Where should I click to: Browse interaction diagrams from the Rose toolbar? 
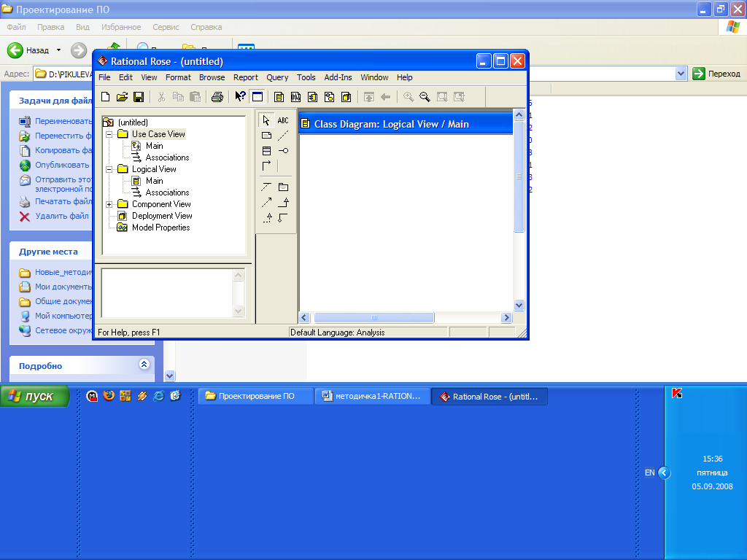296,97
